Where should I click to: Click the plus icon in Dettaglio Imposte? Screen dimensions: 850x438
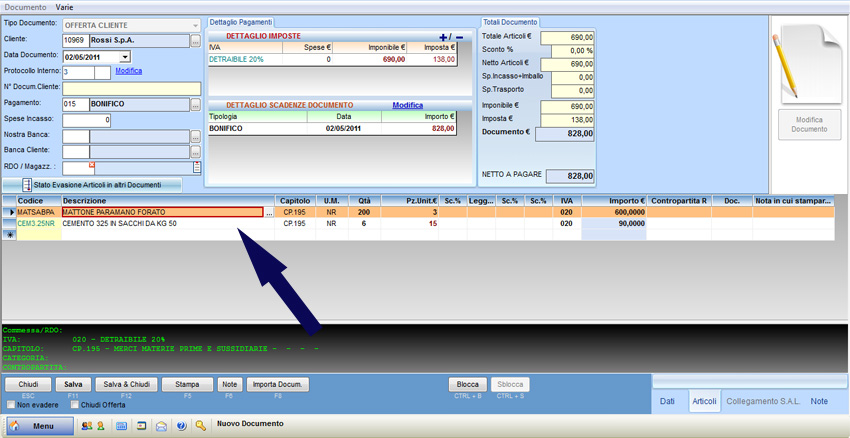point(444,37)
